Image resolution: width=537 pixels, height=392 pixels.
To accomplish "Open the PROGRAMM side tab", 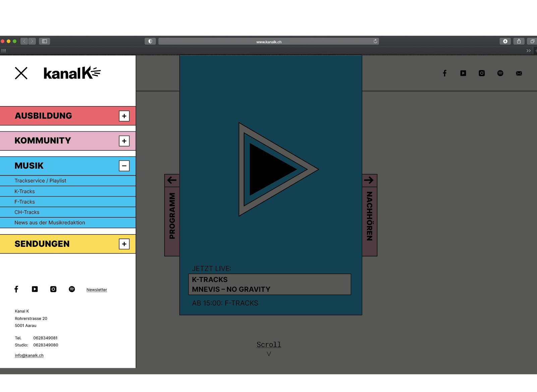I will pyautogui.click(x=172, y=216).
